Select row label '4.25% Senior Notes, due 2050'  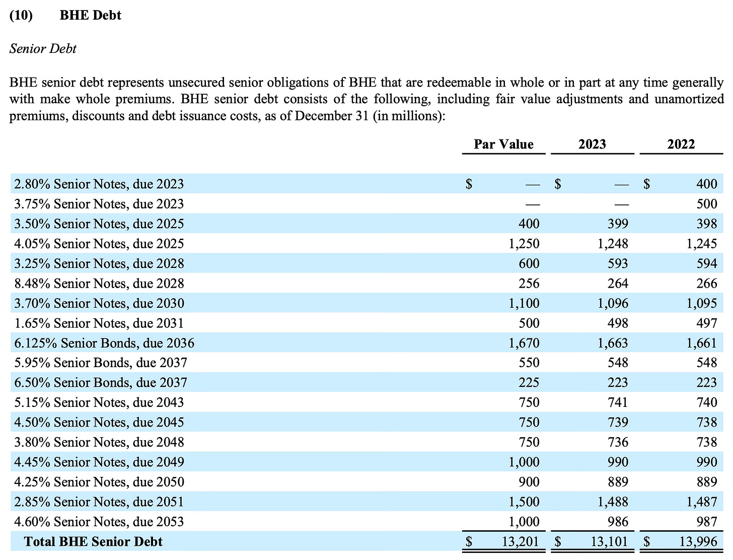(99, 482)
